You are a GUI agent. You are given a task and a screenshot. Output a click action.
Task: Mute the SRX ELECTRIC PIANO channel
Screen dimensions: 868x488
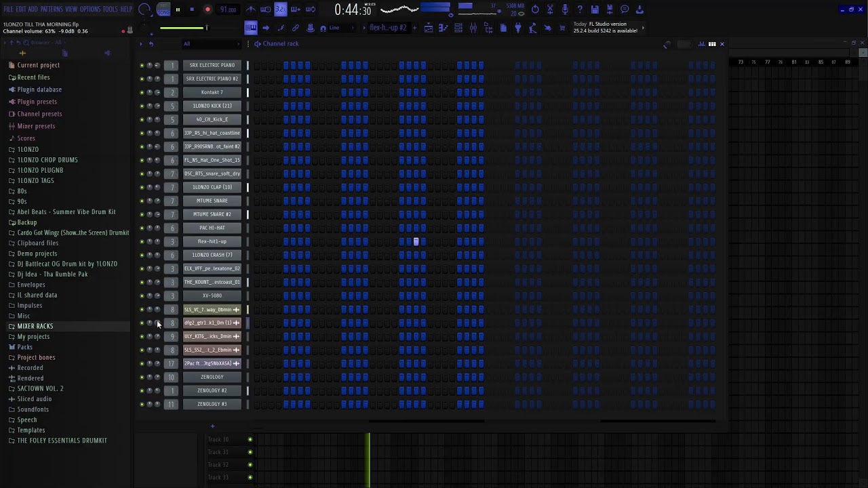(142, 65)
